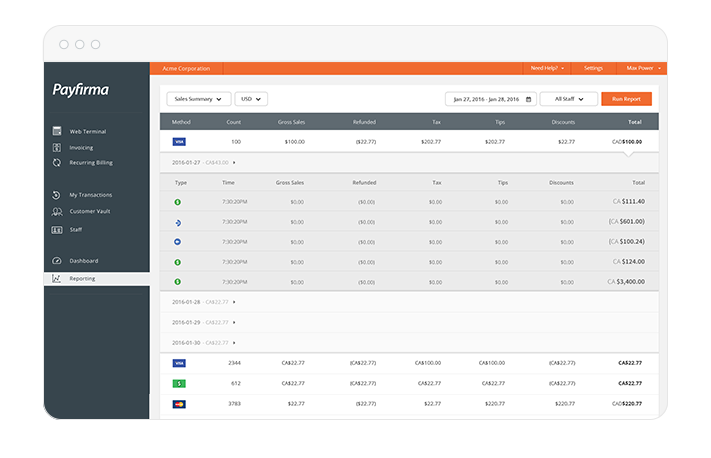The image size is (711, 458).
Task: Open the Staff sidebar label
Action: (x=76, y=230)
